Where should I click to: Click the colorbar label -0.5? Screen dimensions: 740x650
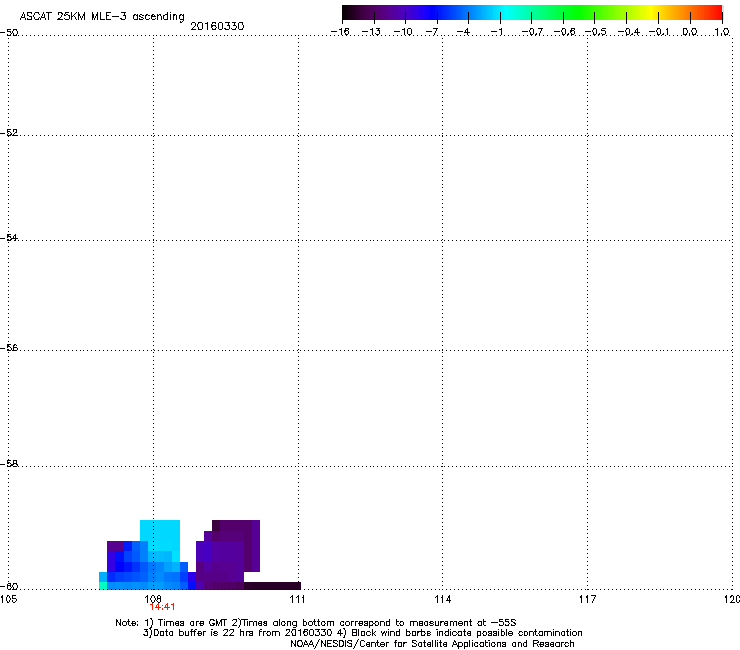pos(596,32)
